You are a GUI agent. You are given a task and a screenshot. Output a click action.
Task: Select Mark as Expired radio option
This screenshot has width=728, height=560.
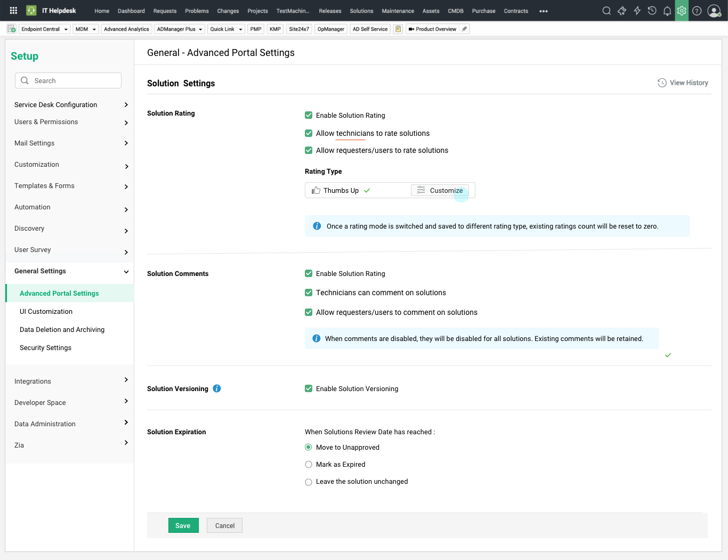(309, 465)
